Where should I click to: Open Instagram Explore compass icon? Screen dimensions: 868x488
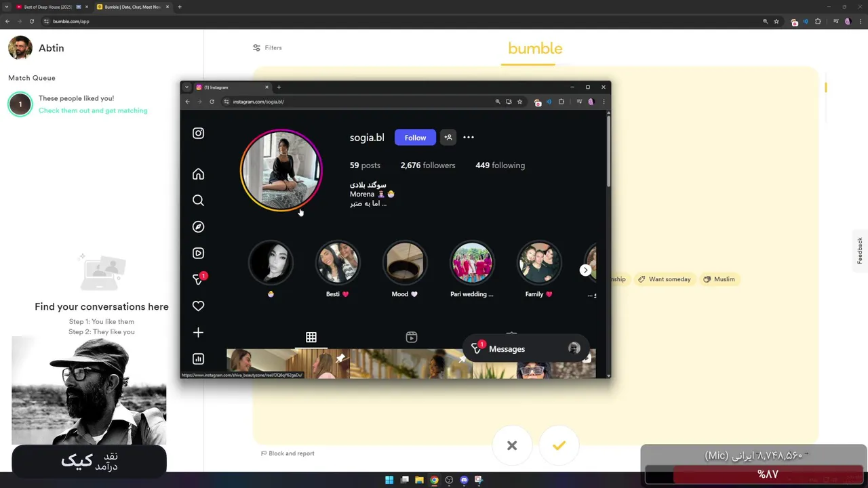click(x=198, y=227)
